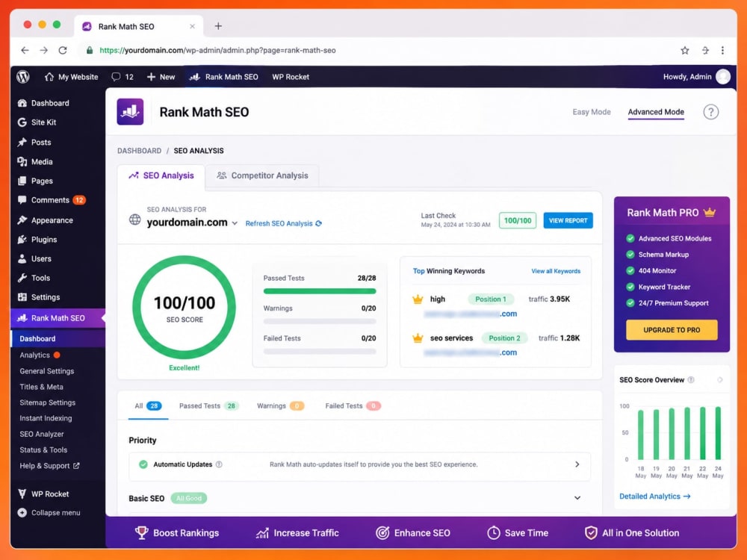Select the SEO Analysis tab
Viewport: 747px width, 560px height.
click(x=161, y=175)
